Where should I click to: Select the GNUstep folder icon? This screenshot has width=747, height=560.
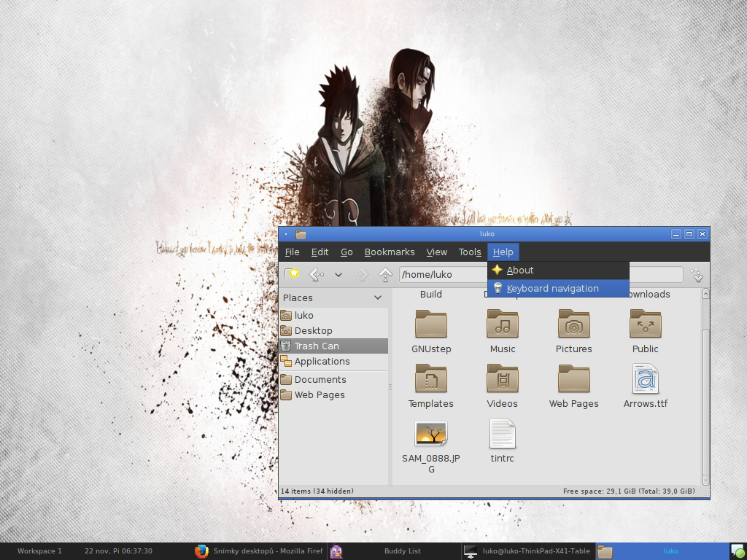tap(430, 324)
